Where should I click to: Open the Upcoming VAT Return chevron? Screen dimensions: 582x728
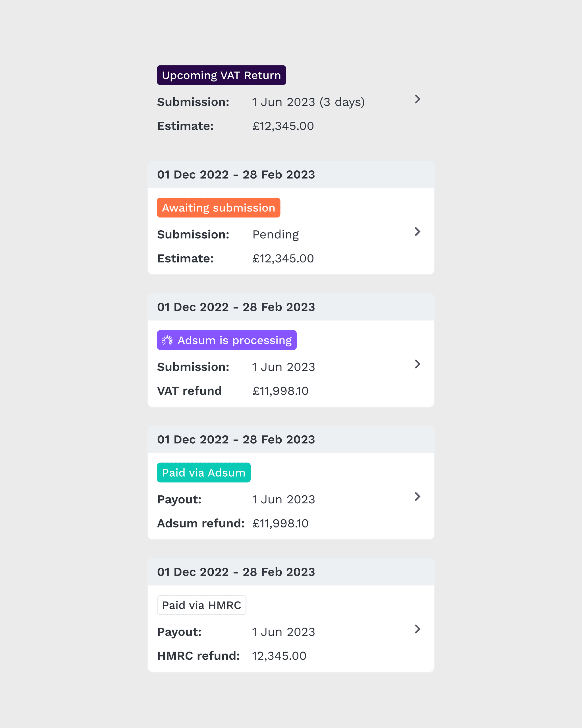pyautogui.click(x=417, y=99)
